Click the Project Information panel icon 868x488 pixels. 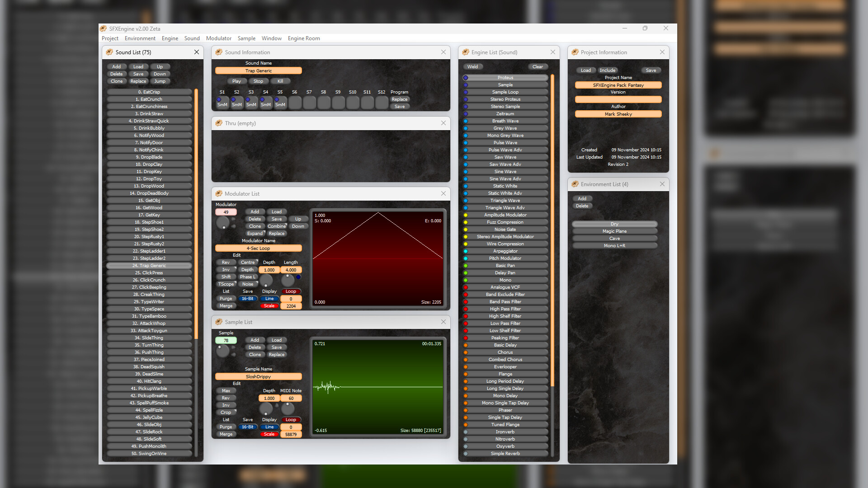575,52
